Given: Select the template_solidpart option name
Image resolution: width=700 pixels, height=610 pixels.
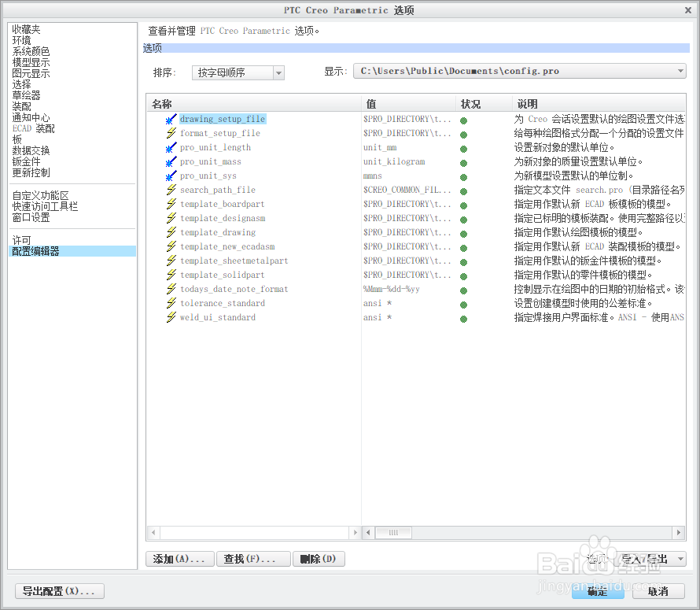Looking at the screenshot, I should (223, 275).
